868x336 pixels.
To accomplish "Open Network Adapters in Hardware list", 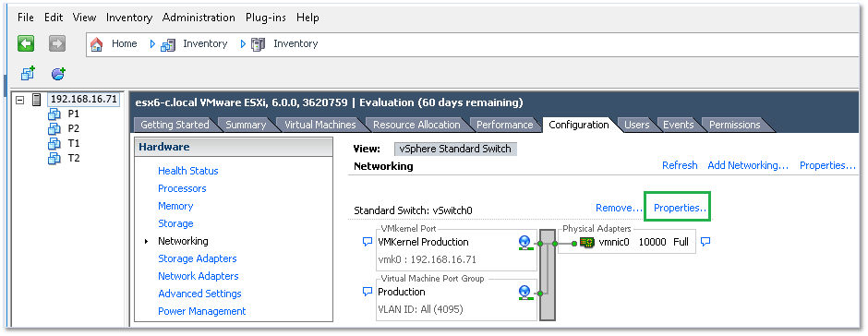I will [x=199, y=276].
